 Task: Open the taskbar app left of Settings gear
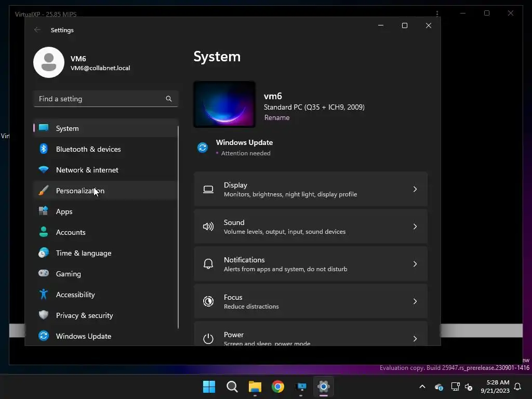coord(301,387)
